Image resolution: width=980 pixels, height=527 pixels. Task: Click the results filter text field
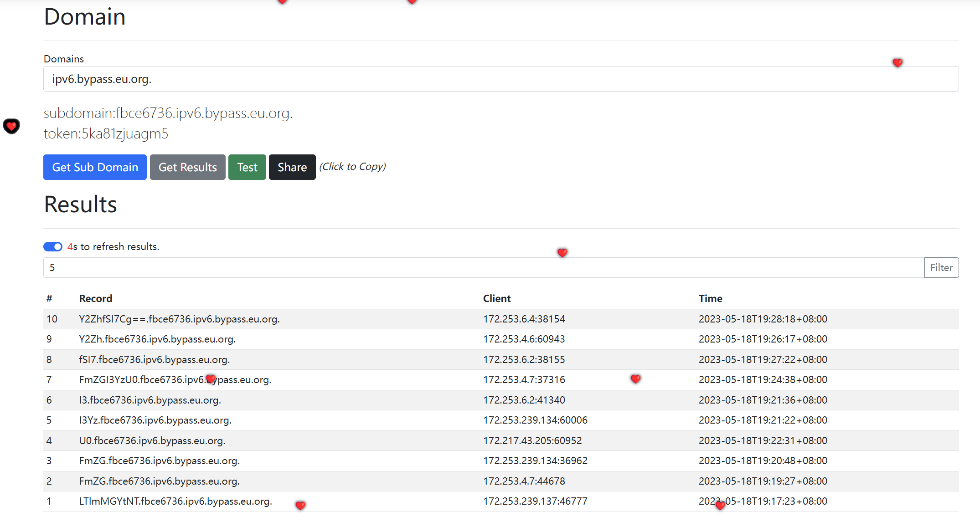[483, 267]
